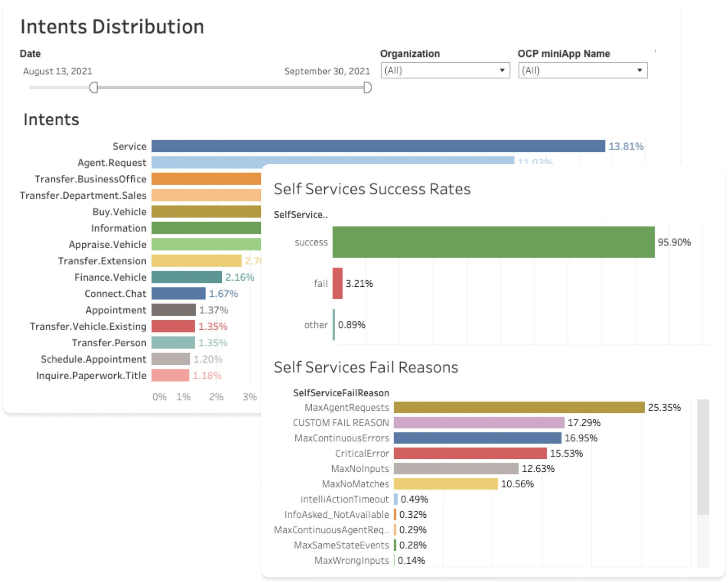This screenshot has width=728, height=583.
Task: Select the CUSTOM FAIL REASON bar
Action: pos(479,423)
